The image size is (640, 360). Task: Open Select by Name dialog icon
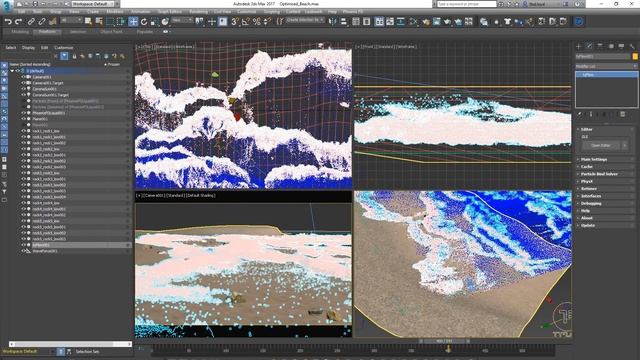coord(99,22)
